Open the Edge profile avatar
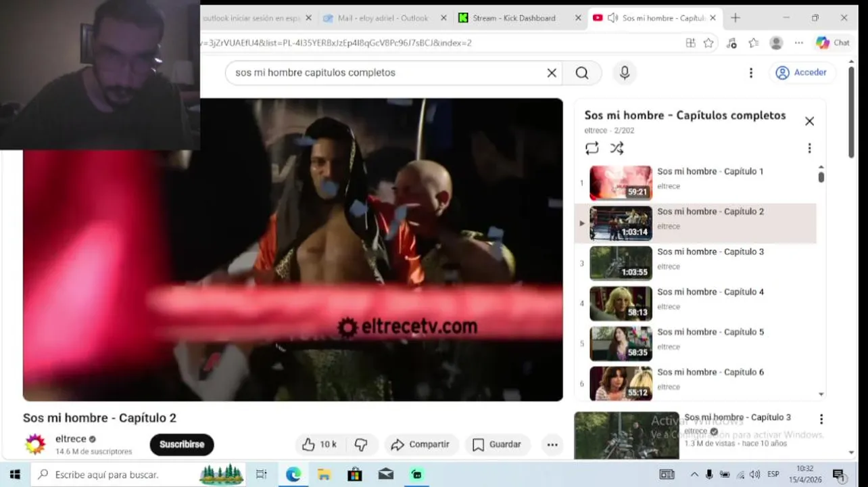This screenshot has height=487, width=868. click(776, 43)
